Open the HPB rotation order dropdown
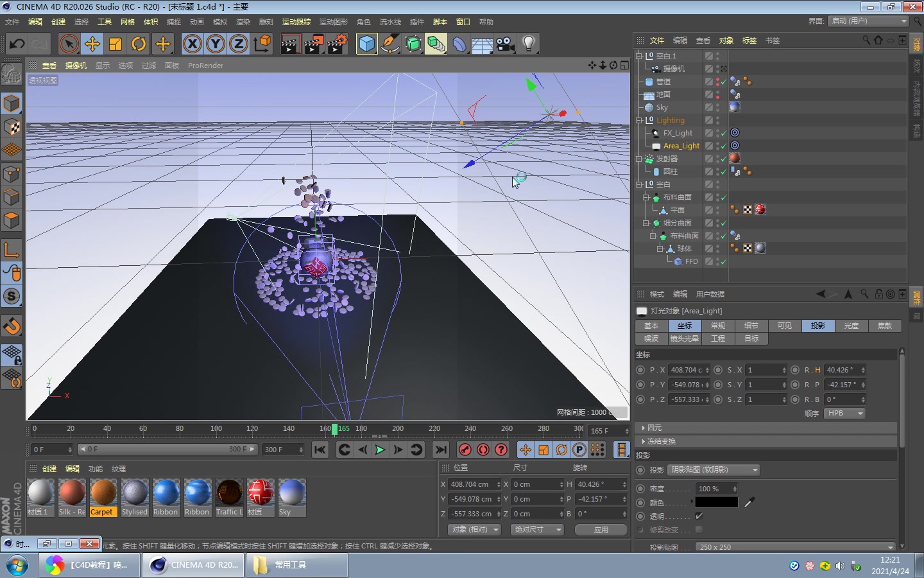The image size is (924, 578). tap(844, 413)
